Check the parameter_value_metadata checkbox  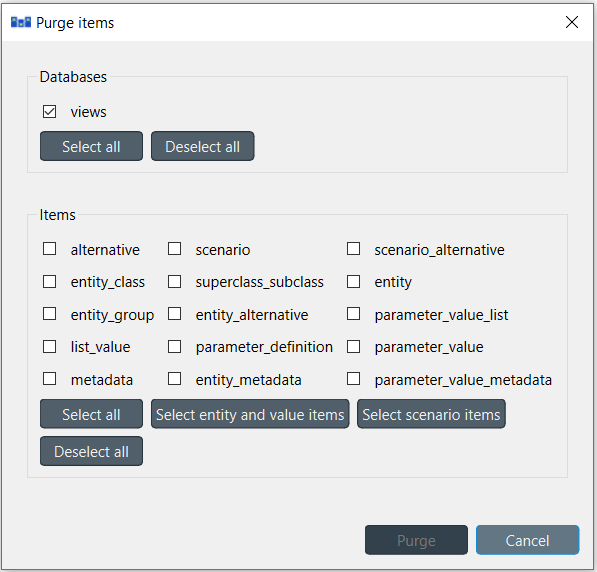pos(353,379)
